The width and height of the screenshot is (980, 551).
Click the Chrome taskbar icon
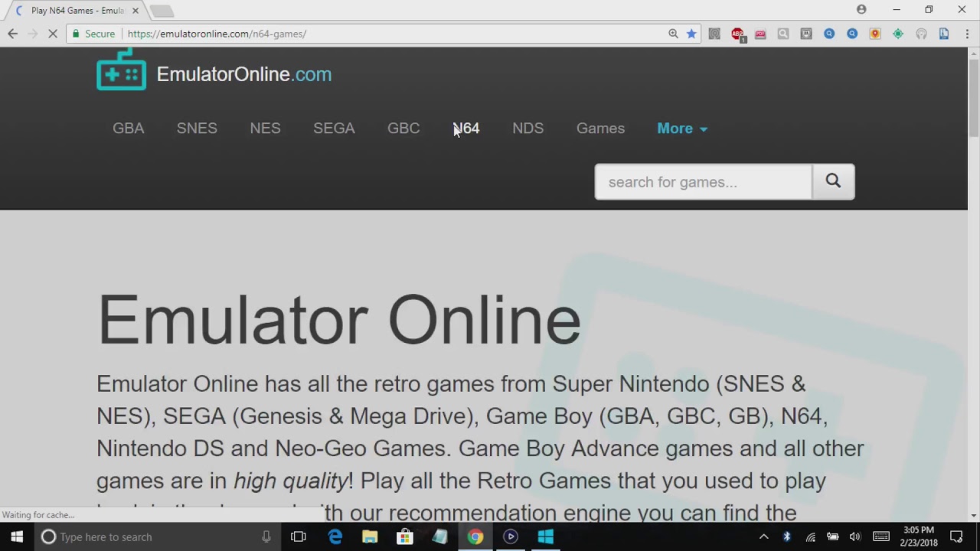[475, 536]
